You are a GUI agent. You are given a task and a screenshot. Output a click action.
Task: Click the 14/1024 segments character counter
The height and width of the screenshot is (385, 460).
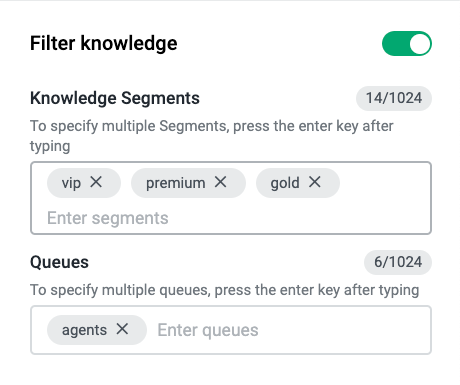[x=394, y=98]
